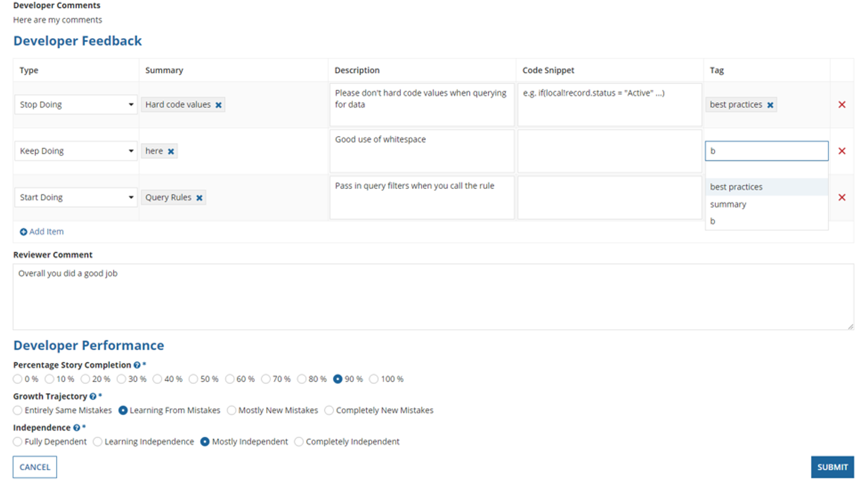The width and height of the screenshot is (868, 500).
Task: Select 70 % story completion
Action: point(266,379)
